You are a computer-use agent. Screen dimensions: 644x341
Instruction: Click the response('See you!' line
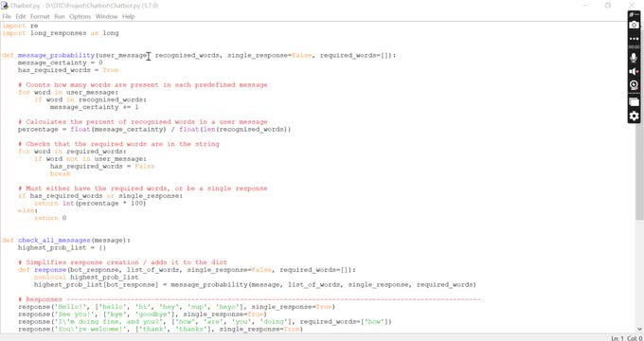tap(142, 314)
